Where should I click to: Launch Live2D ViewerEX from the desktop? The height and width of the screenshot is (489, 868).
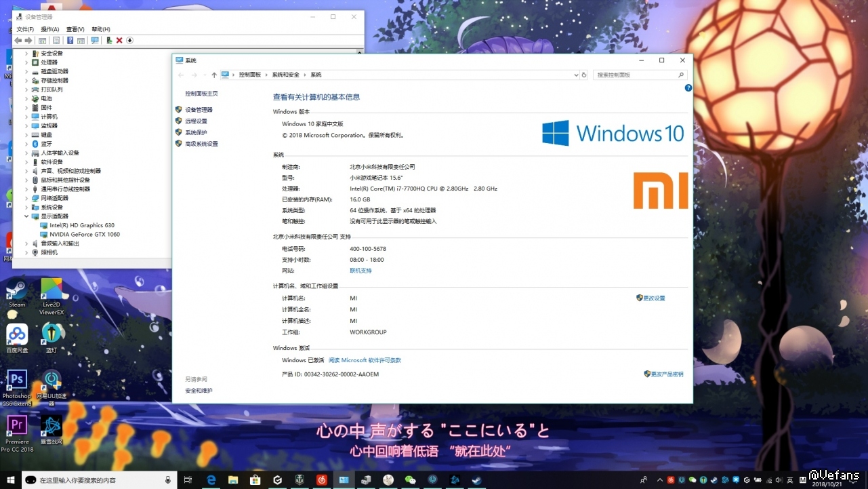coord(51,296)
